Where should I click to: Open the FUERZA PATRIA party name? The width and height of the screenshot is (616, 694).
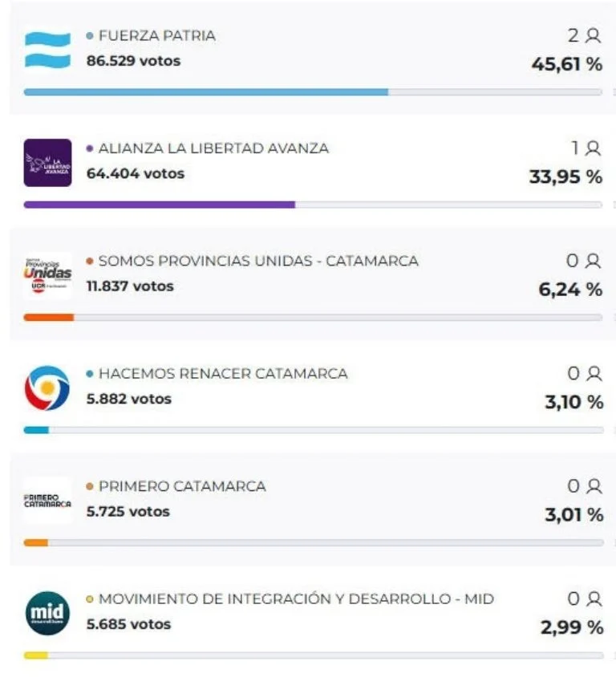pos(156,36)
